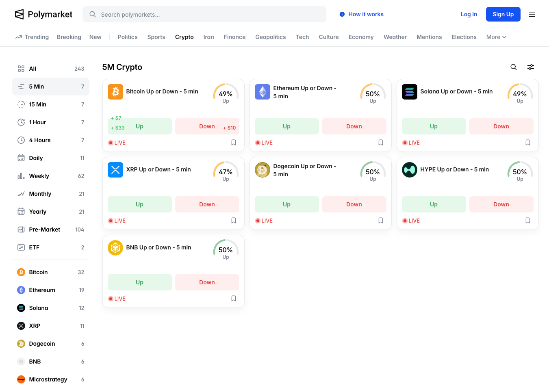Select the Yearly calendar icon
Viewport: 549px width, 392px height.
click(x=21, y=212)
